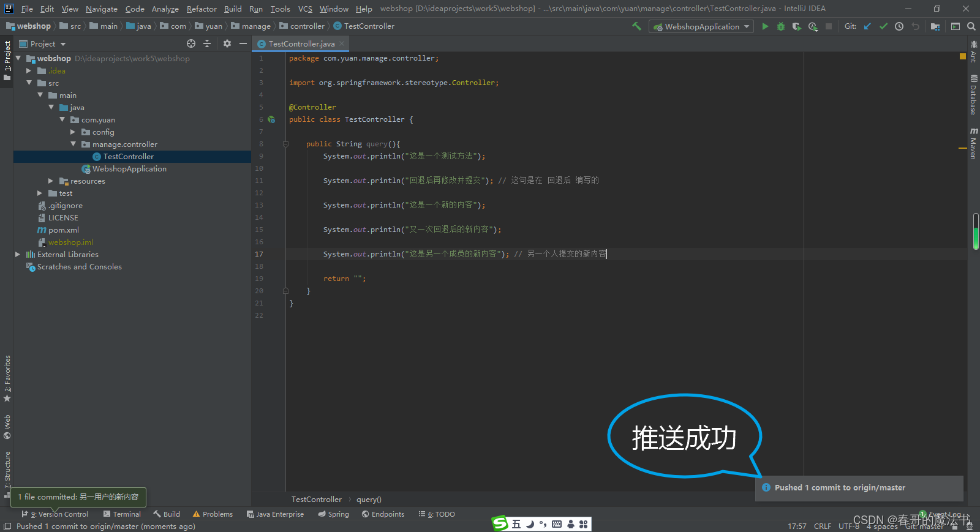Start debugging with the green bug icon
The height and width of the screenshot is (532, 980).
tap(781, 26)
